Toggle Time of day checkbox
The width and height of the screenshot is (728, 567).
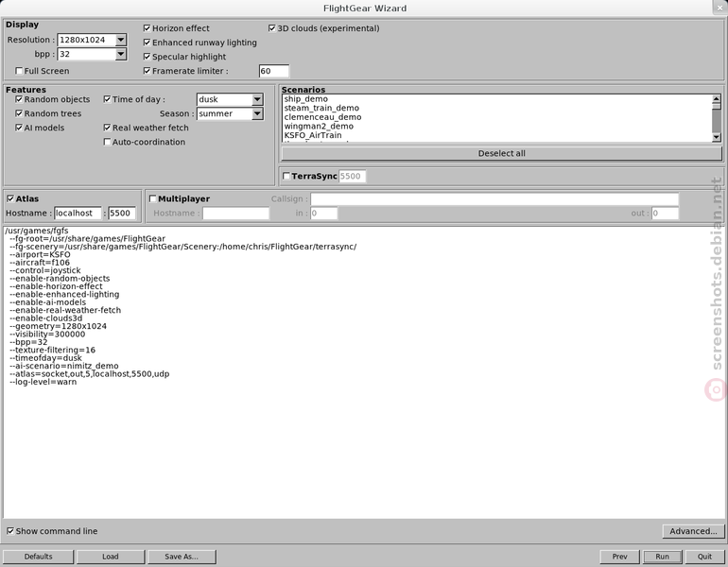pos(107,99)
